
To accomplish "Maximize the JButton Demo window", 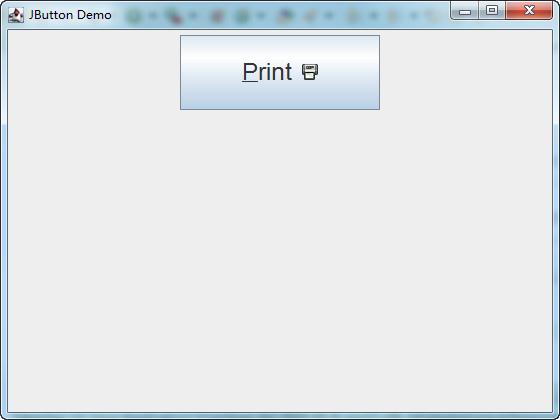I will pos(492,10).
